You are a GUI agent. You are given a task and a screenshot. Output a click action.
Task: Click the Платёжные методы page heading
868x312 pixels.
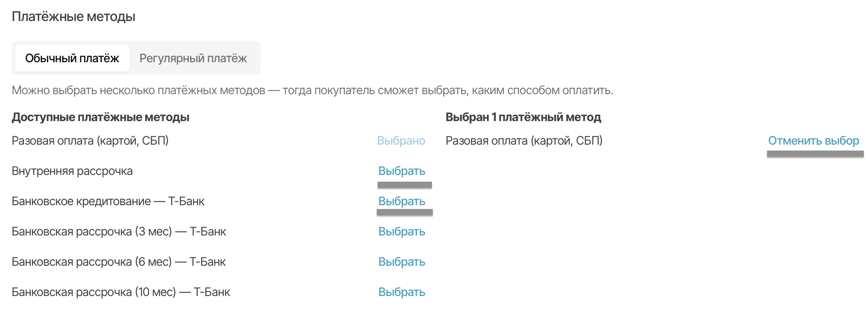point(74,17)
